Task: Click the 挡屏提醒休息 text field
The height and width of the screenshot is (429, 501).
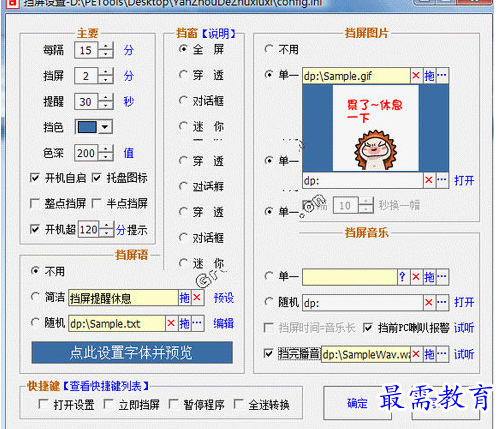Action: coord(123,297)
